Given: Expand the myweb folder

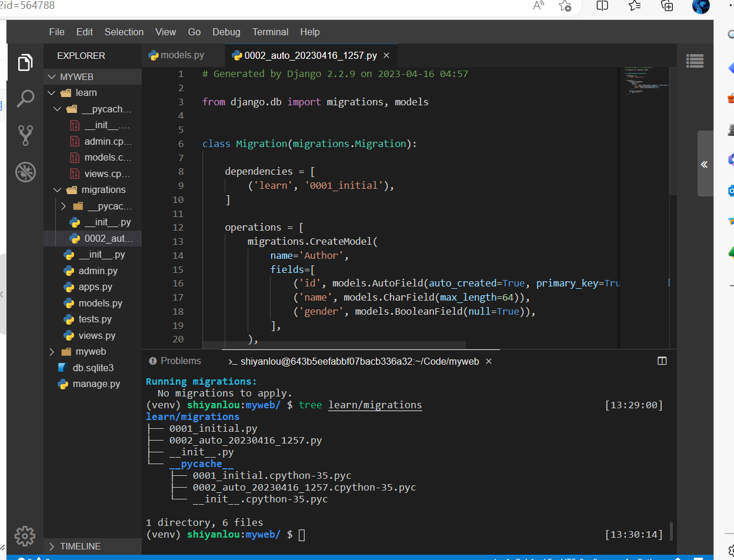Looking at the screenshot, I should [91, 351].
